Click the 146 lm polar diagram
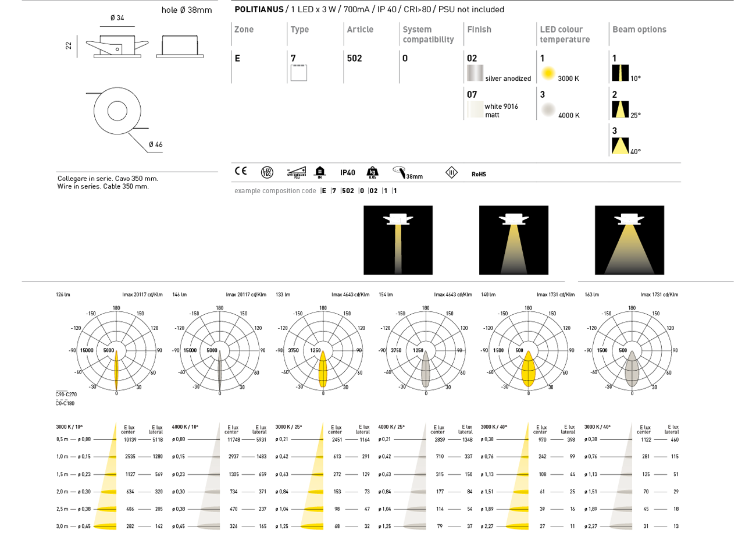Viewport: 756px width, 547px height. point(220,350)
